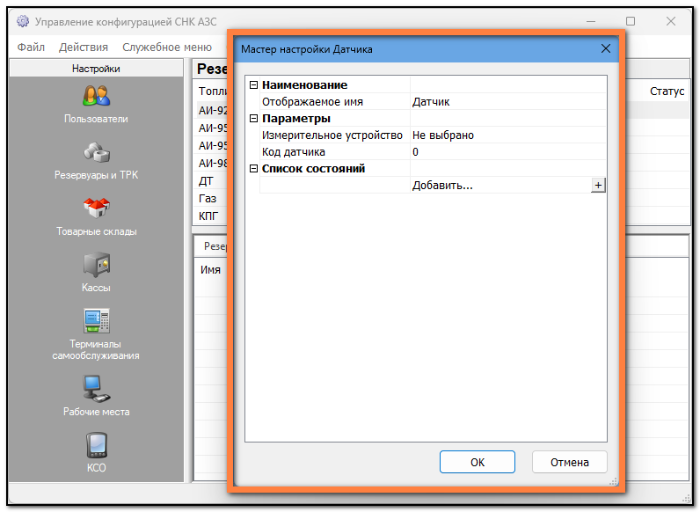Collapse the Наименование group

coord(254,85)
